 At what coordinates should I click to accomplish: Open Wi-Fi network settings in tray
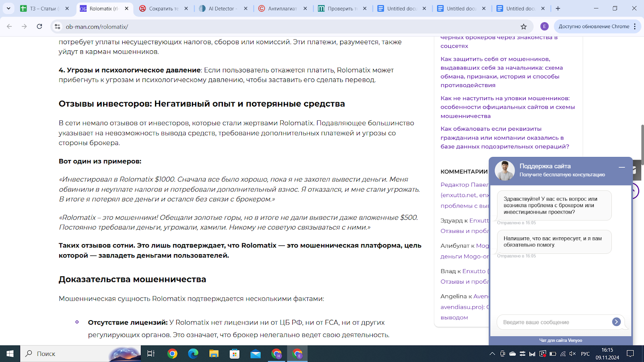pyautogui.click(x=563, y=354)
